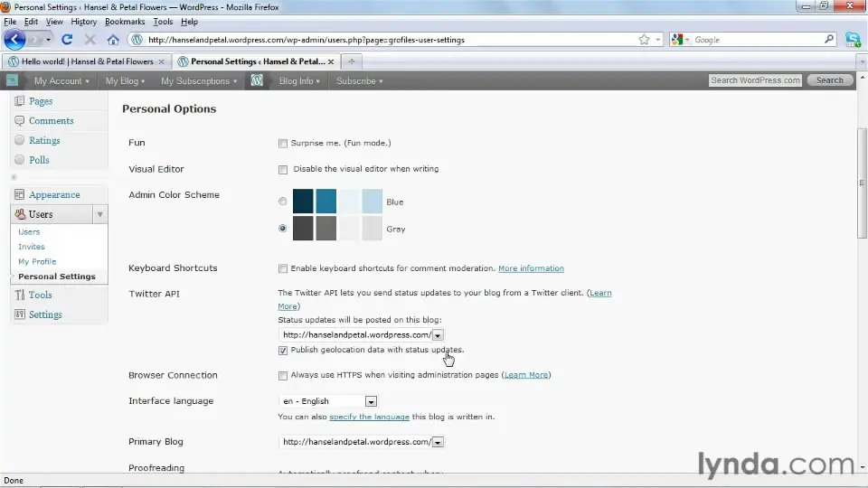The width and height of the screenshot is (868, 488).
Task: Close the Hello world! tab
Action: [x=161, y=62]
